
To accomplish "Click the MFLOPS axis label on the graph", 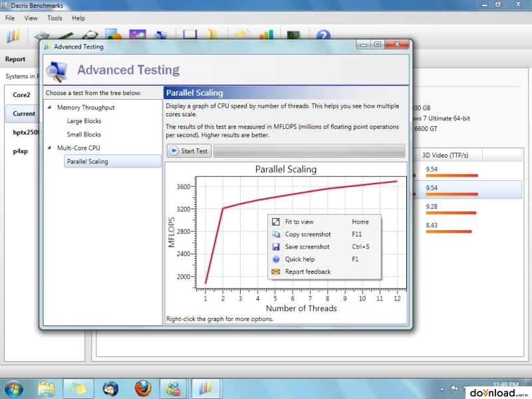I will [172, 232].
